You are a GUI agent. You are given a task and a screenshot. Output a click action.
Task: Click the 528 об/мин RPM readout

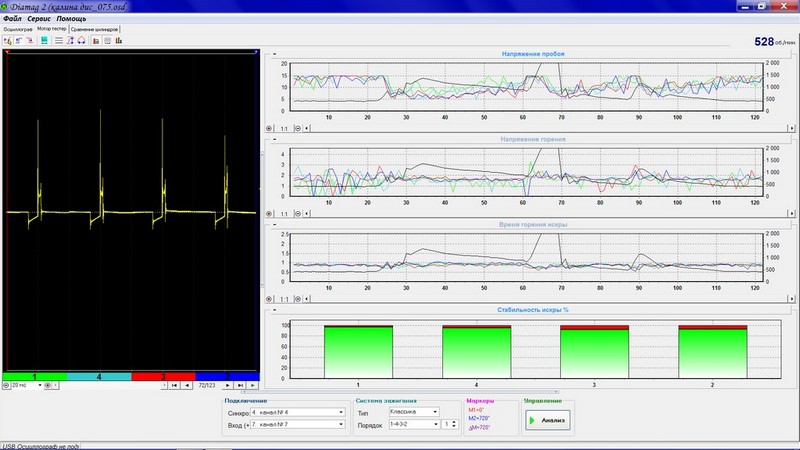(x=774, y=42)
